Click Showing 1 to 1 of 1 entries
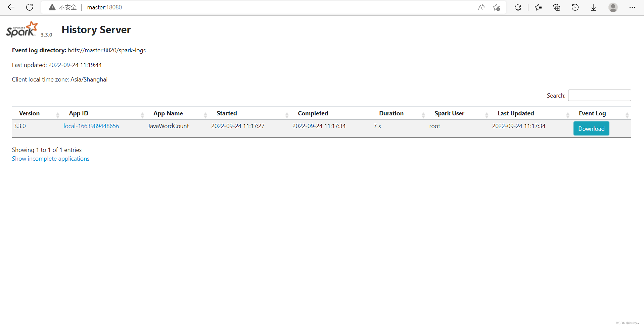 47,150
